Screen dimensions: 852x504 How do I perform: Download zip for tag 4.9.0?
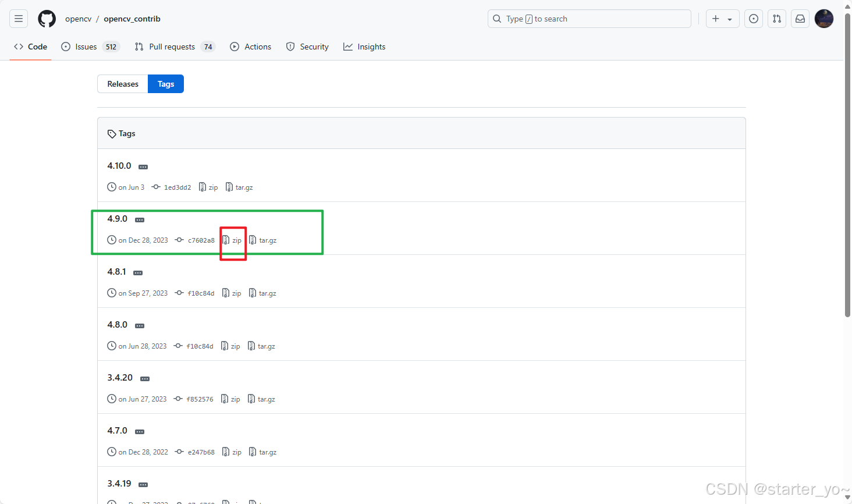(x=232, y=240)
